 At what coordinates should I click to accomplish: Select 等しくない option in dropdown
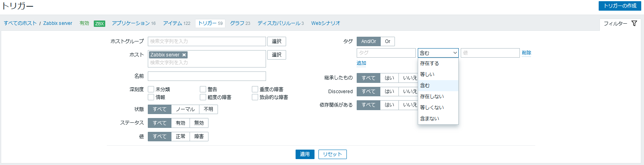tap(432, 107)
